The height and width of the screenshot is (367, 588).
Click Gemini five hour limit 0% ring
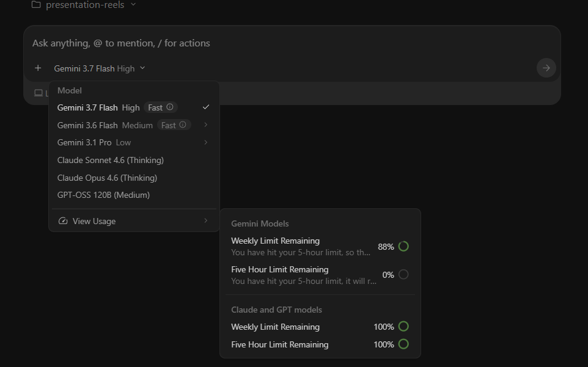pyautogui.click(x=403, y=275)
